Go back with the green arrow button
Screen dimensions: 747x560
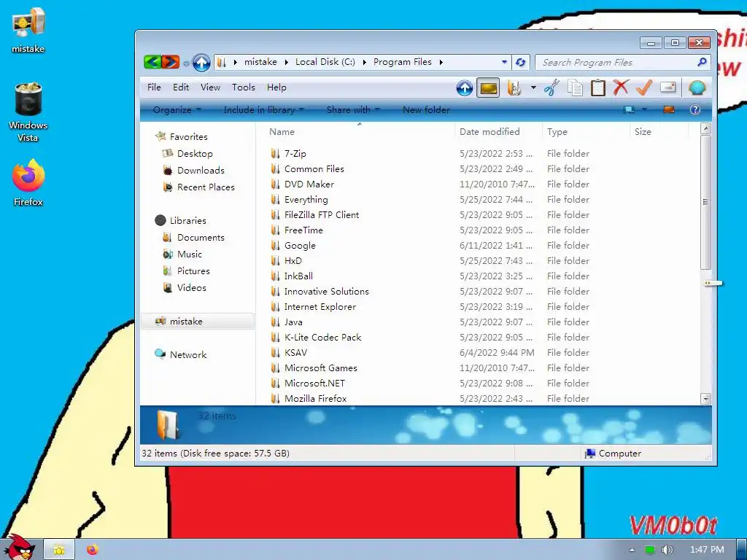152,62
